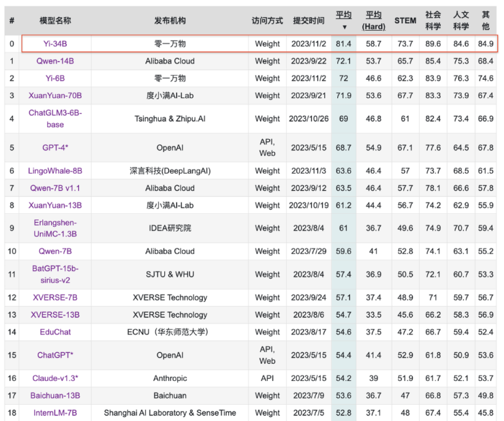Select the Anthropic cell

[x=170, y=378]
